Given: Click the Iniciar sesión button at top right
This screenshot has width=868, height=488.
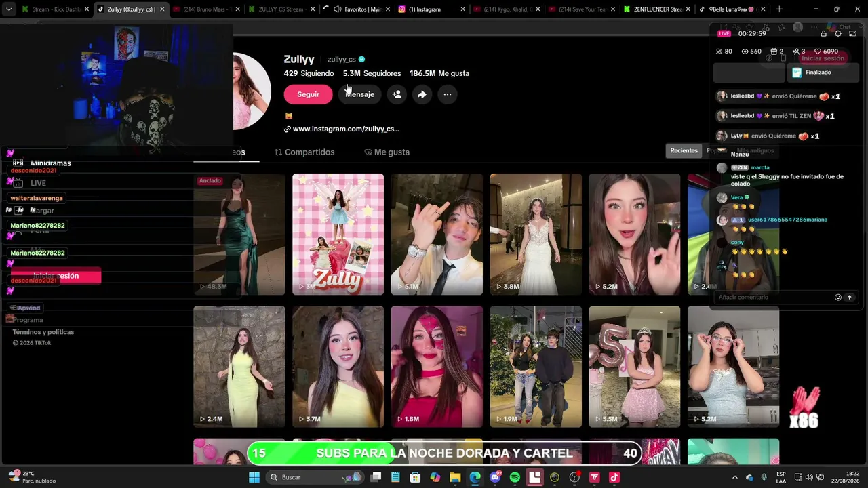Looking at the screenshot, I should click(823, 58).
